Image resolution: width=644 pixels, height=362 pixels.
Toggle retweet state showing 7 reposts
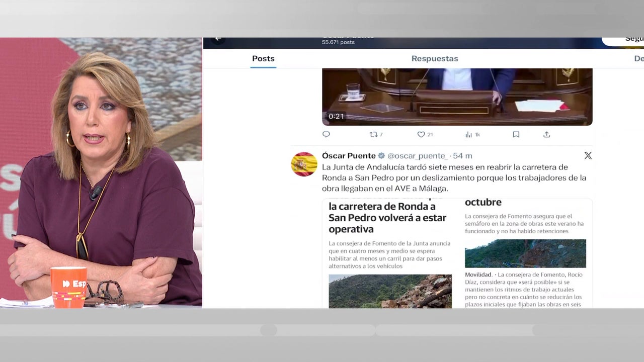coord(373,134)
